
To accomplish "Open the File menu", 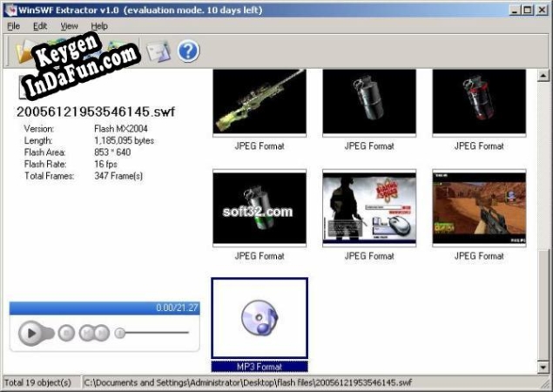I will click(x=13, y=26).
